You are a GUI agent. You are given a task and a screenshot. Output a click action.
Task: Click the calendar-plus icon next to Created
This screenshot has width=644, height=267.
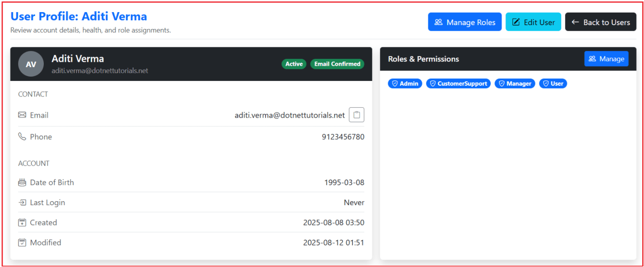[22, 222]
